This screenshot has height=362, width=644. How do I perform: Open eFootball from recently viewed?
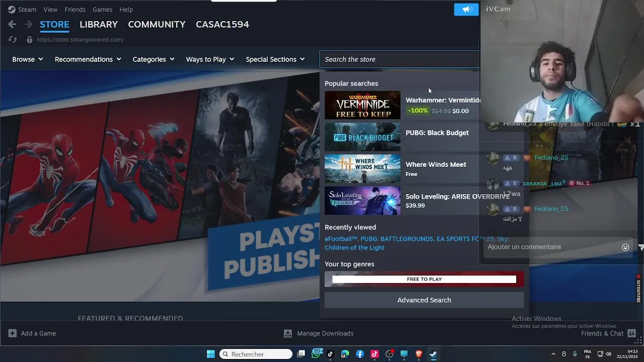[x=341, y=239]
